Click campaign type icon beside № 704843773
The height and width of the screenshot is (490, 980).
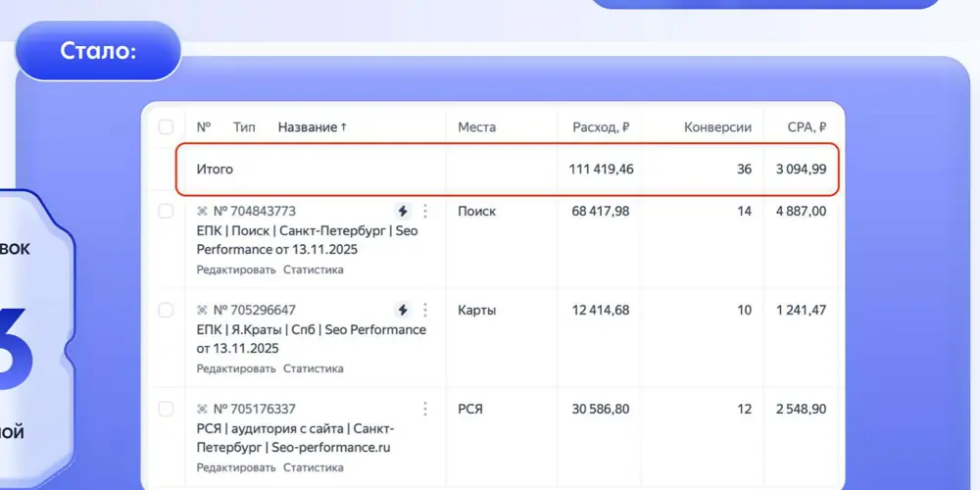202,212
